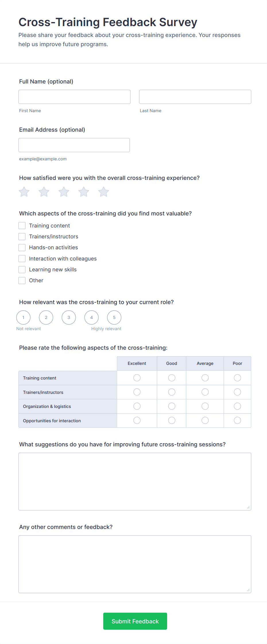Select the third star rating
Screen dimensions: 267x644
pyautogui.click(x=64, y=192)
